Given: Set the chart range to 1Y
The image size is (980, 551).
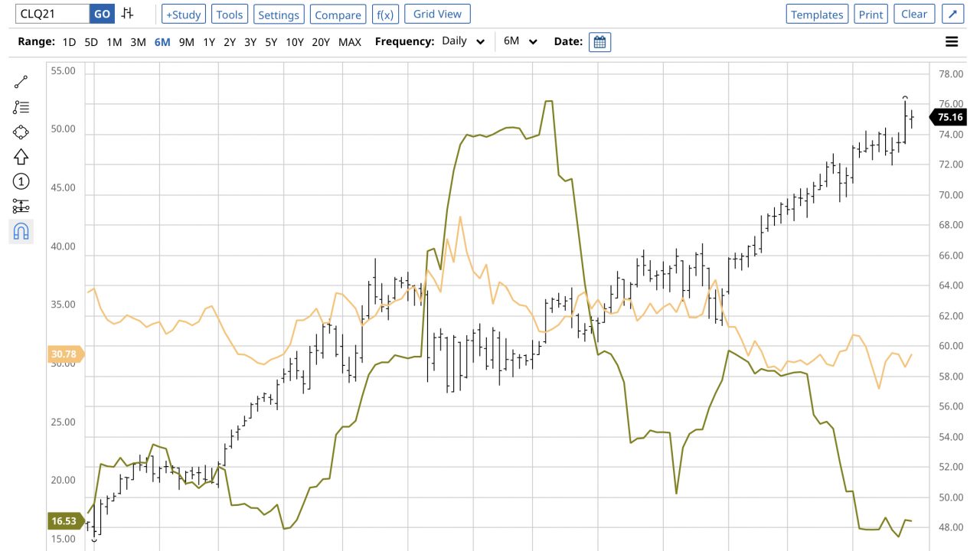Looking at the screenshot, I should [x=208, y=42].
